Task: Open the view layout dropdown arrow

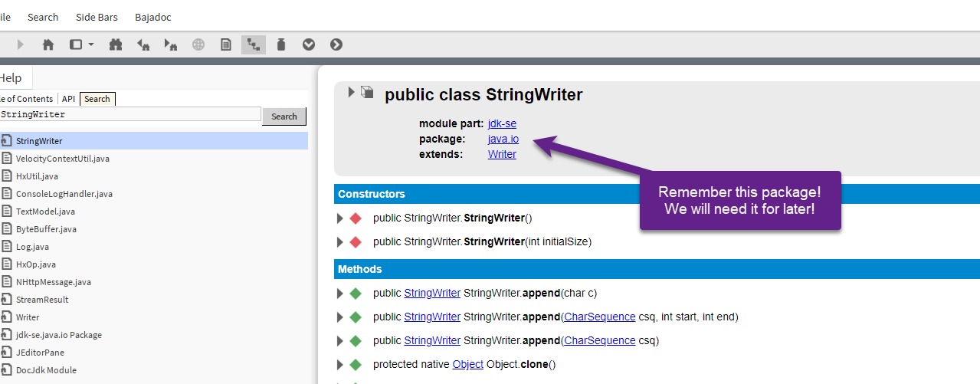Action: point(91,44)
